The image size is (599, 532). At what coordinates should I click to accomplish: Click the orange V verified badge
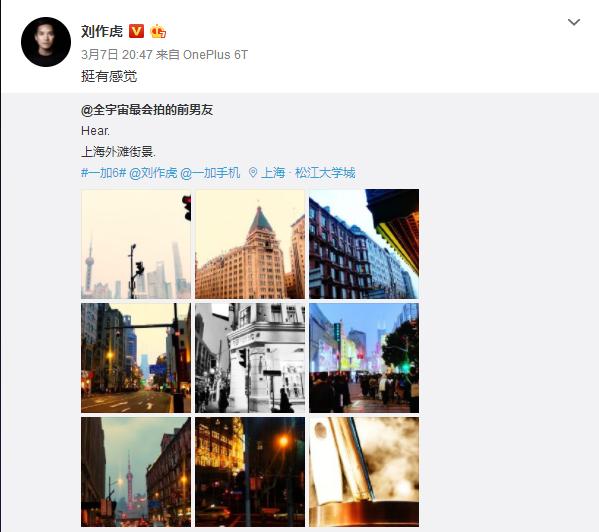point(136,31)
